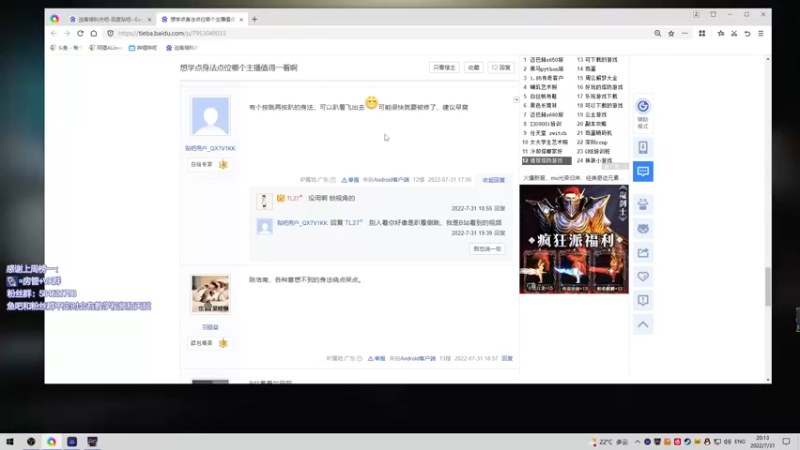Open second poster's cat photo avatar
800x450 pixels.
(x=210, y=294)
